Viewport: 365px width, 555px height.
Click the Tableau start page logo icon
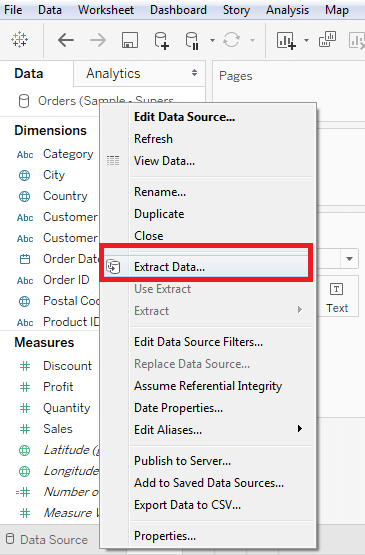pyautogui.click(x=19, y=40)
